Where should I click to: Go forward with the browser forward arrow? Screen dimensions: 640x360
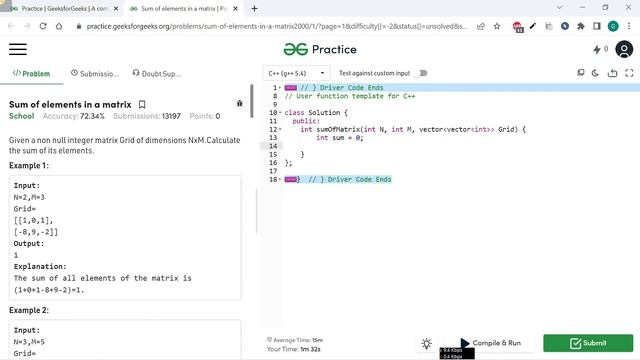27,26
